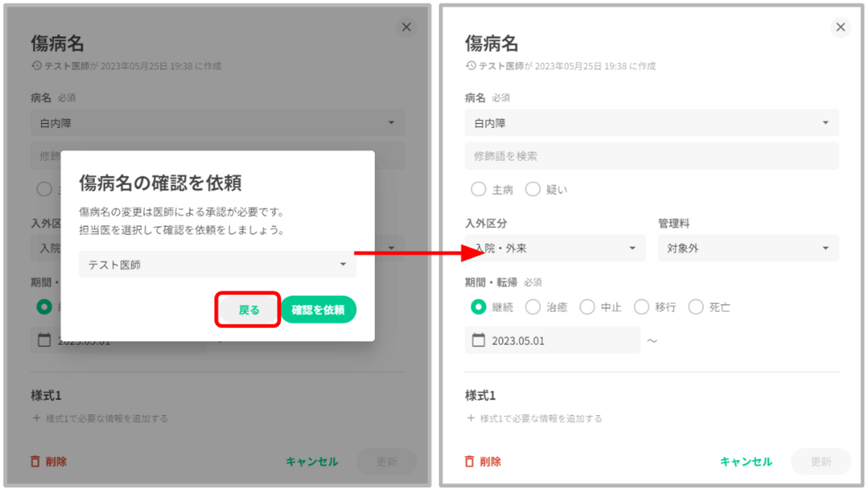The image size is (868, 489).
Task: Select the 主病 radio button in the right panel
Action: pyautogui.click(x=478, y=189)
